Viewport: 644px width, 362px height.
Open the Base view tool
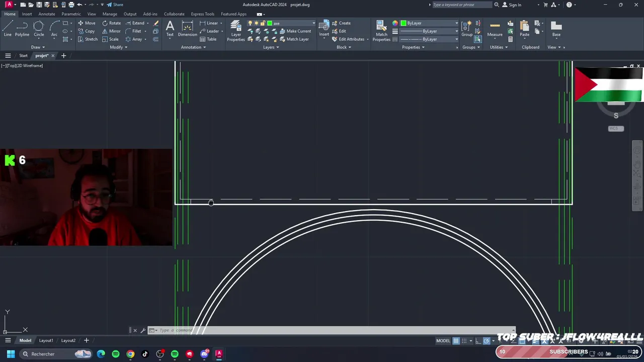pos(556,29)
